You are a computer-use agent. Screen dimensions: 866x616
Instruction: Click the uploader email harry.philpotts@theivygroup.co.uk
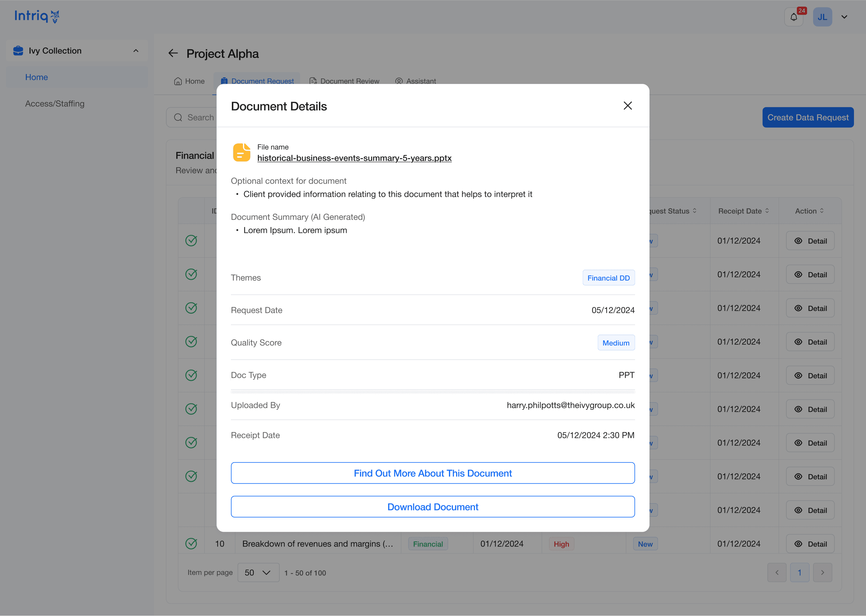(x=570, y=405)
